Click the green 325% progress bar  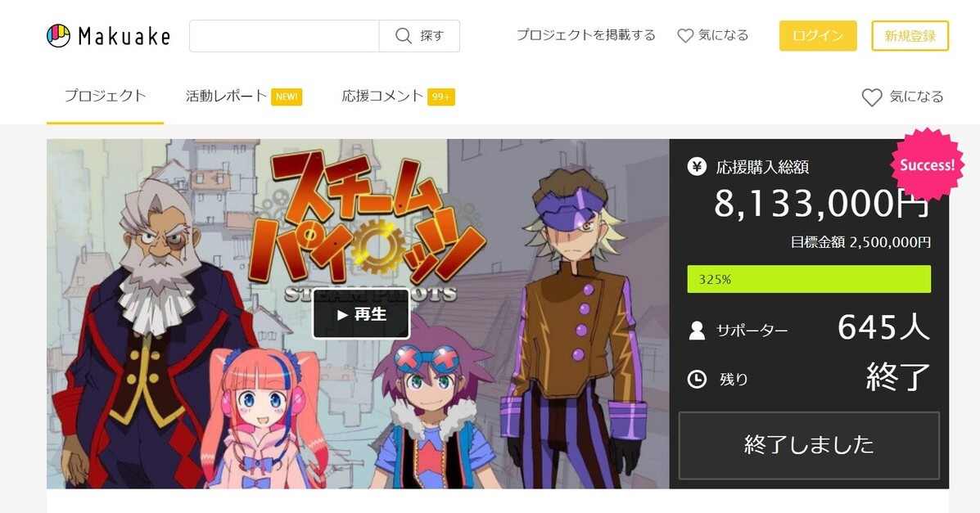[x=809, y=279]
